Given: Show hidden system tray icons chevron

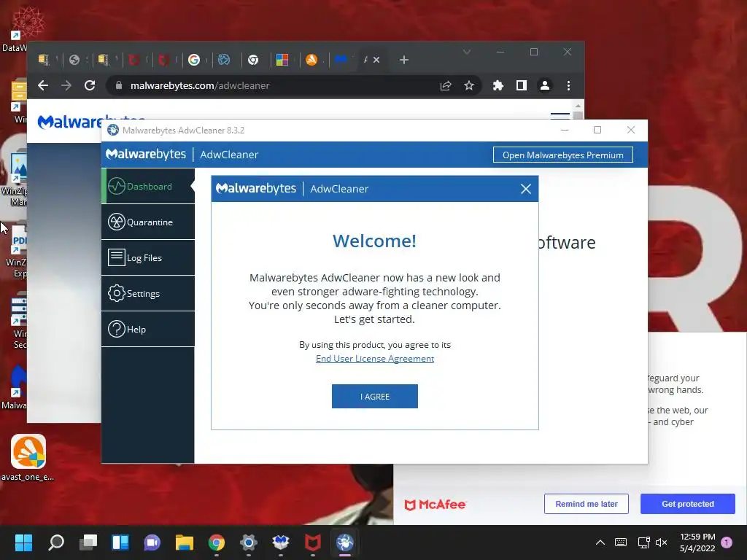Looking at the screenshot, I should click(x=600, y=542).
